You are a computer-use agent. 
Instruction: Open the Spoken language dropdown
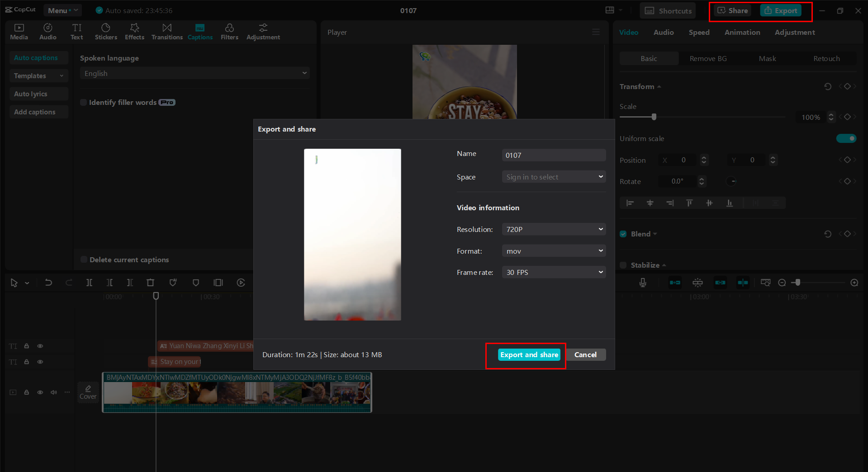pyautogui.click(x=194, y=73)
